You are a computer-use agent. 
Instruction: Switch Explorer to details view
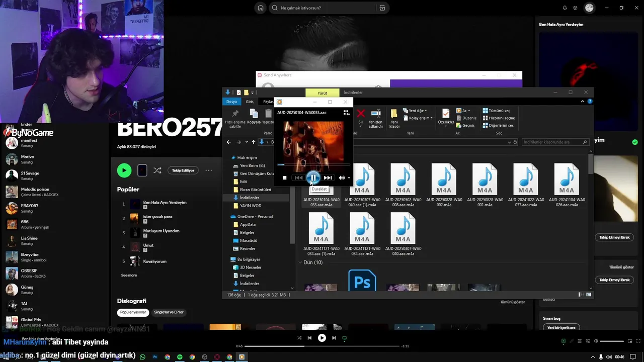(581, 295)
